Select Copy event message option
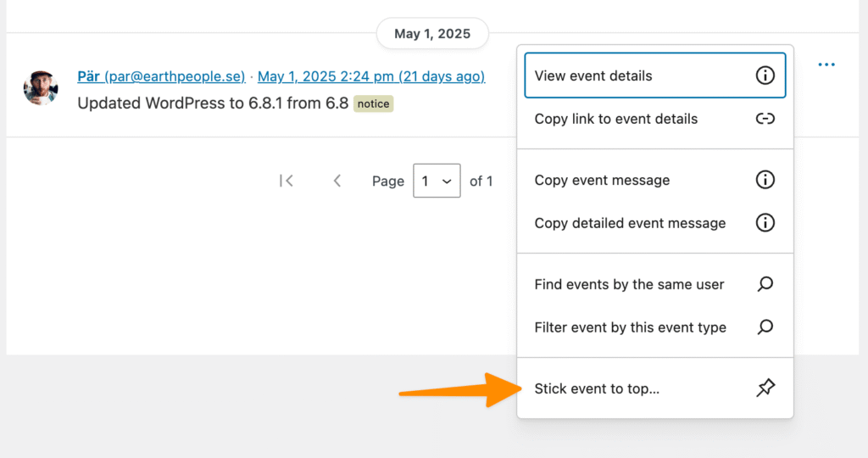 pos(602,180)
